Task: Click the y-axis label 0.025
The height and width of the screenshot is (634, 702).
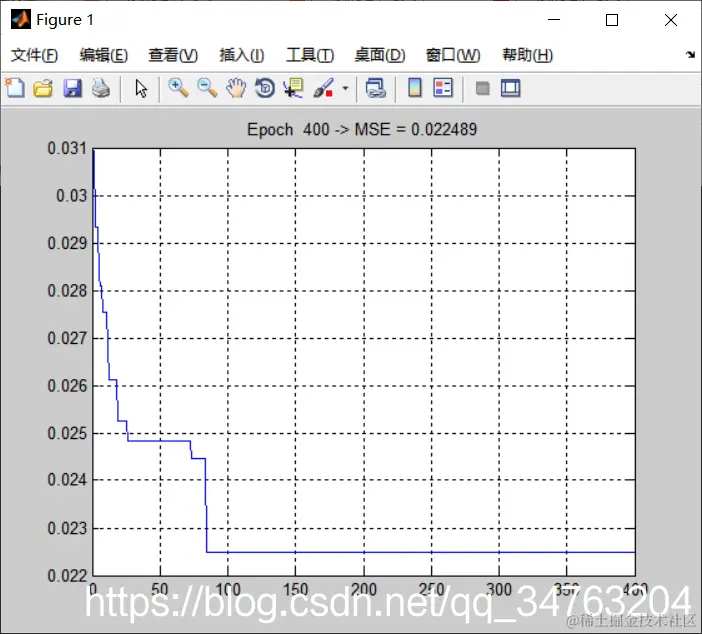Action: (x=67, y=433)
